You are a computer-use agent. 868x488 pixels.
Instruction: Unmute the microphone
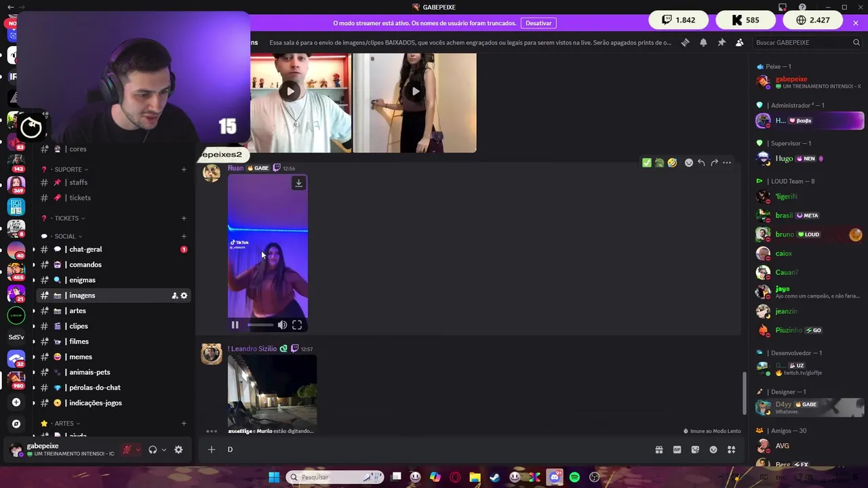127,449
